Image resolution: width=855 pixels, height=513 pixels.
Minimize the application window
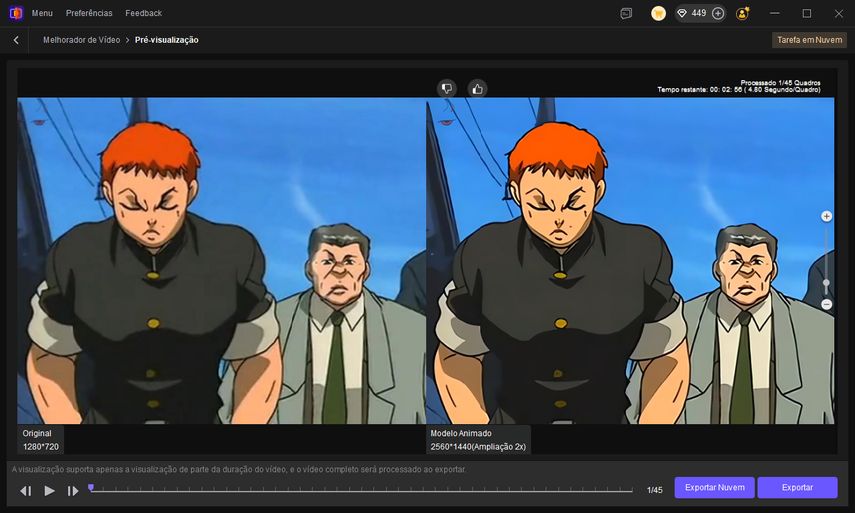774,13
